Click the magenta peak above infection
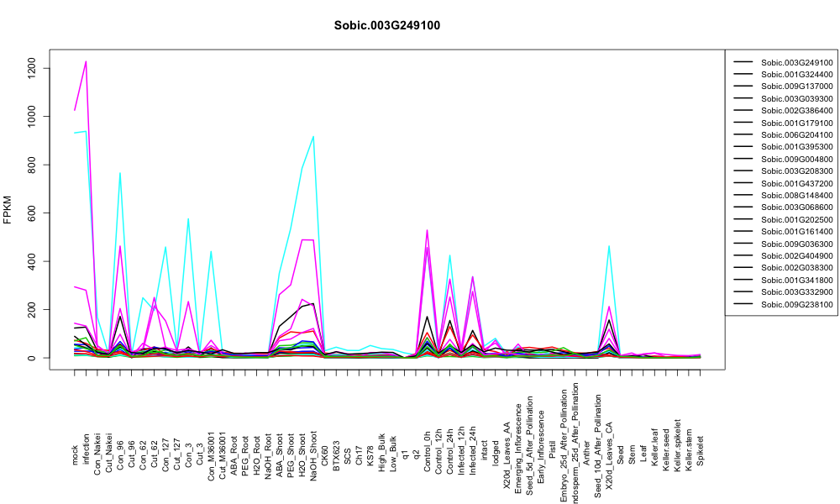The height and width of the screenshot is (504, 840). pos(86,61)
